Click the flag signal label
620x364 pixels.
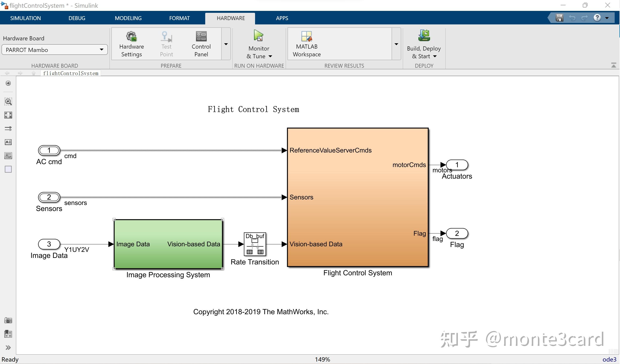pos(438,239)
